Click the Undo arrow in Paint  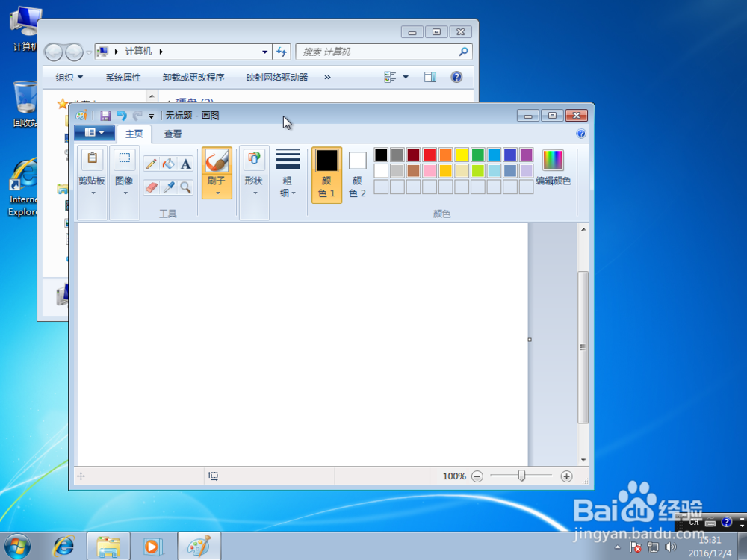[x=122, y=115]
